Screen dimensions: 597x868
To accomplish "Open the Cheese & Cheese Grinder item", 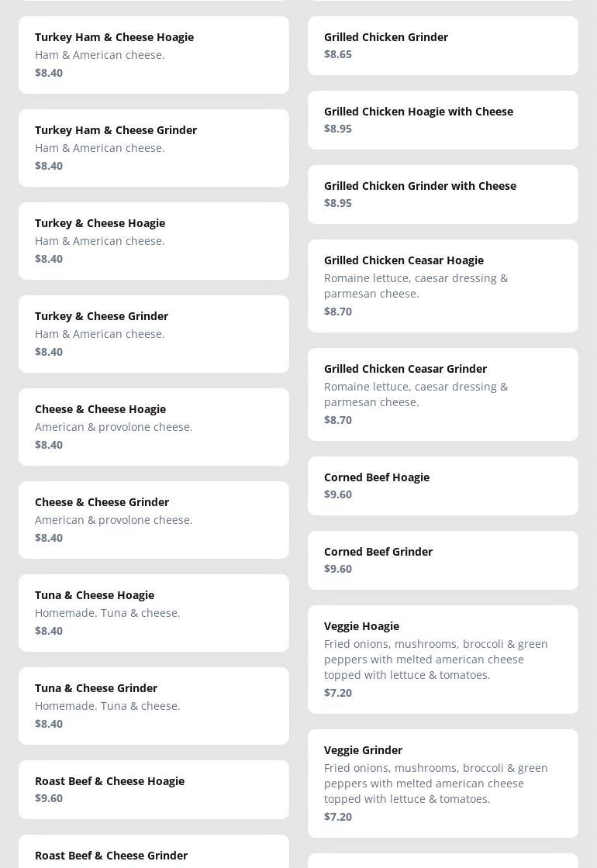I will point(154,520).
